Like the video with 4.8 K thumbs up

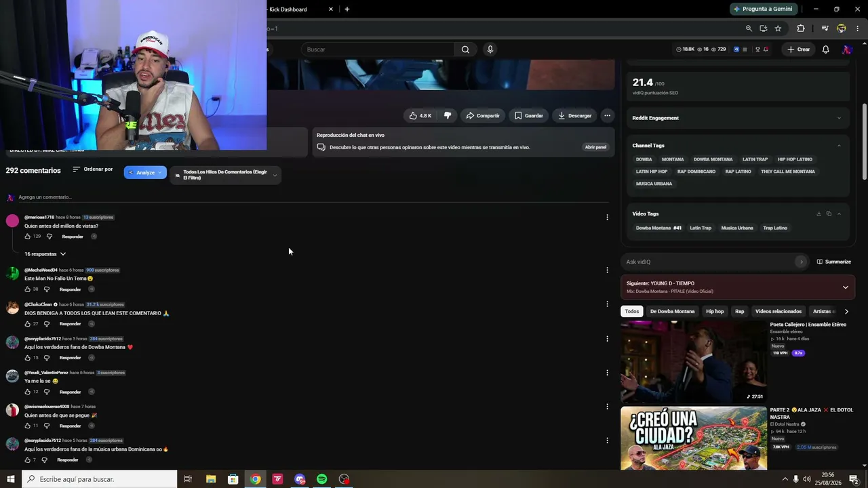pos(420,116)
